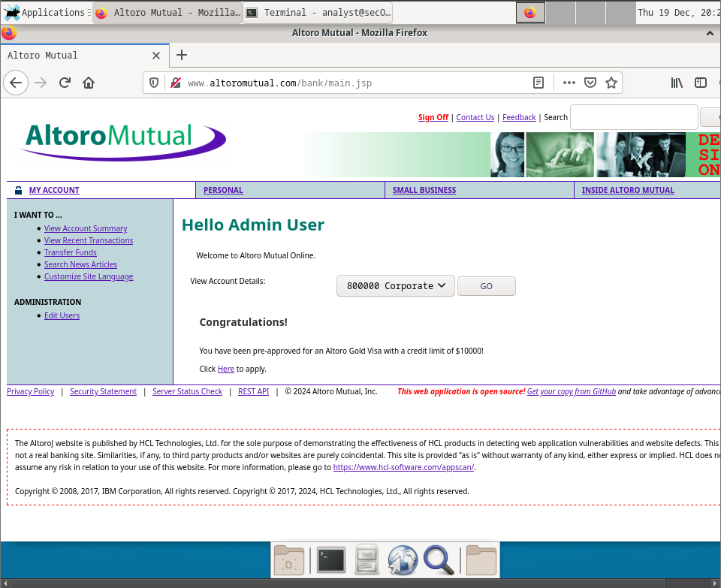Open the Firefox home page icon

(x=89, y=83)
